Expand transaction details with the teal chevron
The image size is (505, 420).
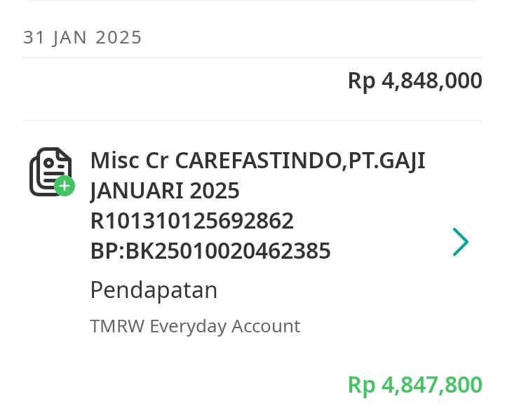[461, 242]
